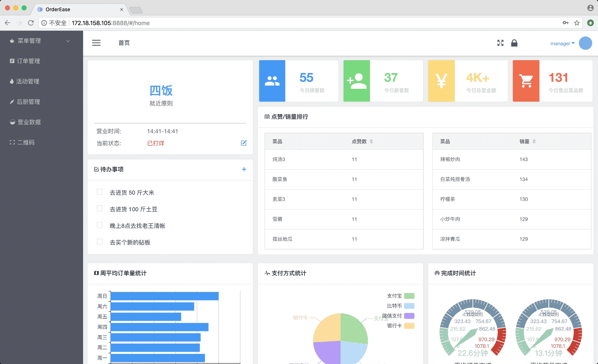Click the lock icon in the header

pyautogui.click(x=514, y=43)
